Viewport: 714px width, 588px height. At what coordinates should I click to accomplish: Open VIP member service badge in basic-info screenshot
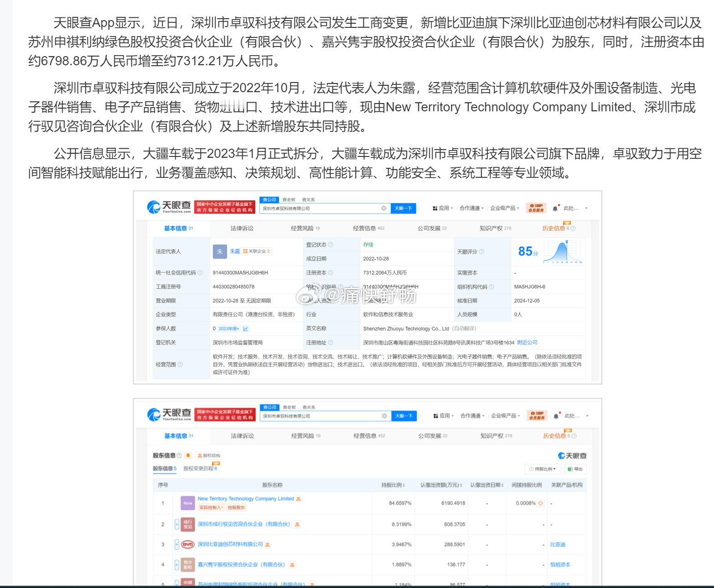pos(536,208)
